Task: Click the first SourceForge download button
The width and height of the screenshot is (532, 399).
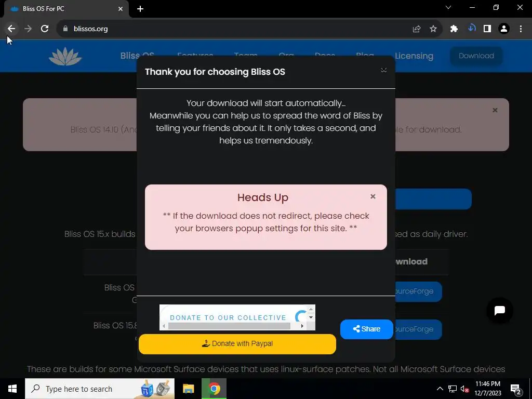Action: click(x=418, y=291)
